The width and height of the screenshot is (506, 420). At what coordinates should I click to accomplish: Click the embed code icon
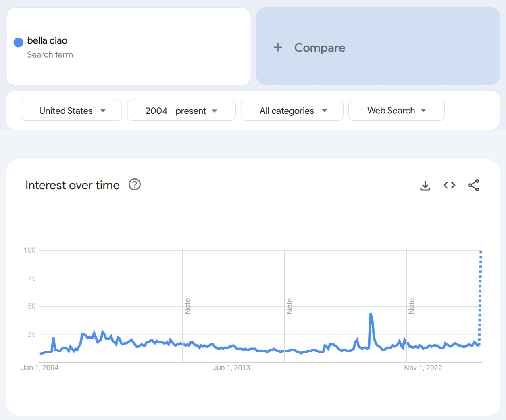pyautogui.click(x=449, y=185)
